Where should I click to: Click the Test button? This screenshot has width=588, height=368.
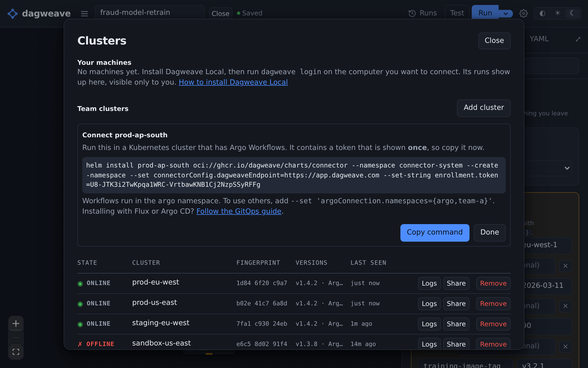457,13
